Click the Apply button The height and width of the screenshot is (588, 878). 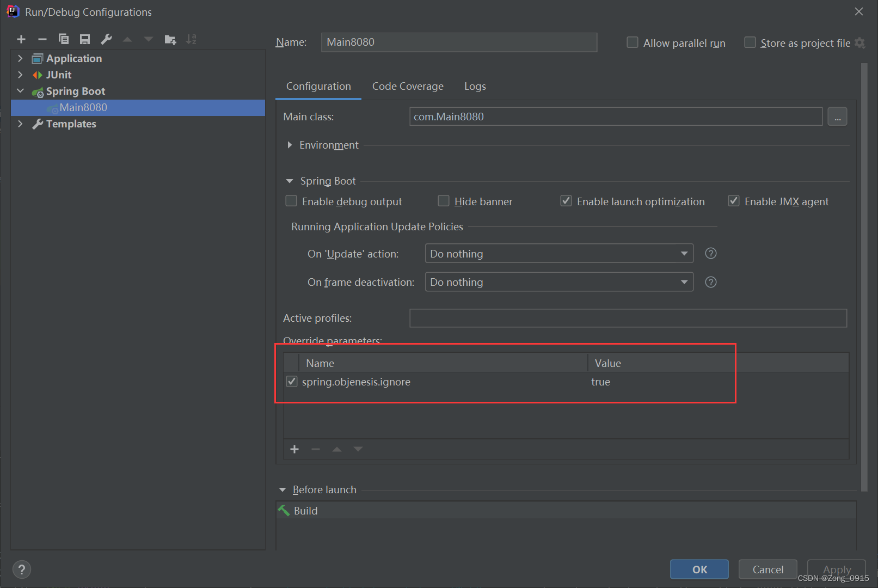pyautogui.click(x=837, y=569)
